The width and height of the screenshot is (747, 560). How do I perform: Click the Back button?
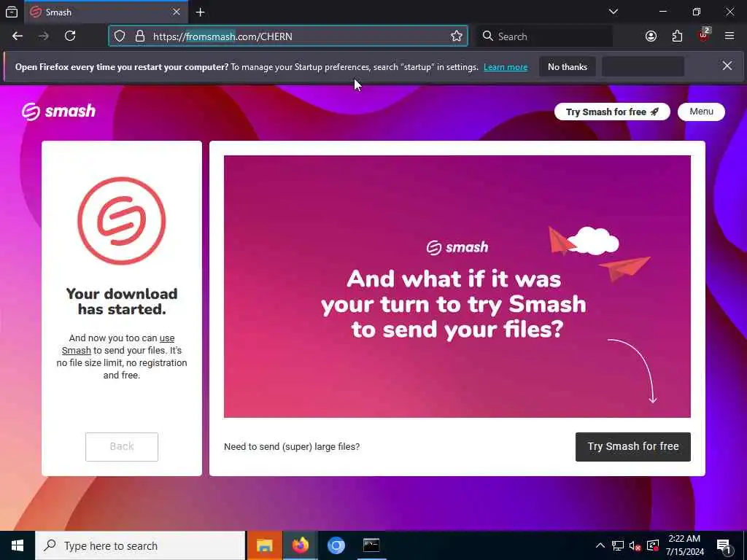point(122,447)
